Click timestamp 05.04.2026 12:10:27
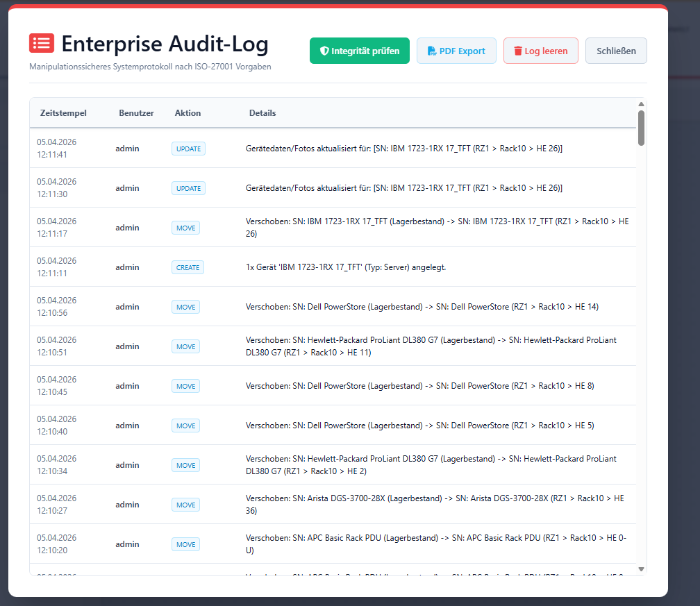The image size is (700, 606). [x=57, y=504]
